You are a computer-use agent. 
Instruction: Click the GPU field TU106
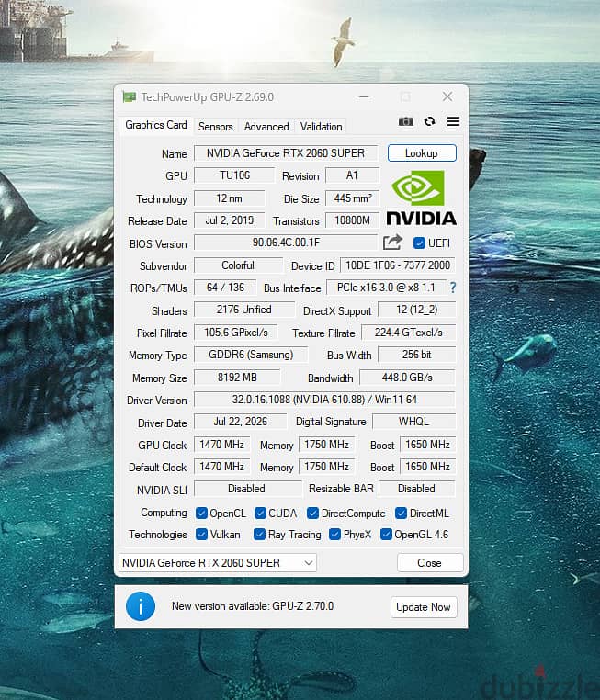(234, 175)
